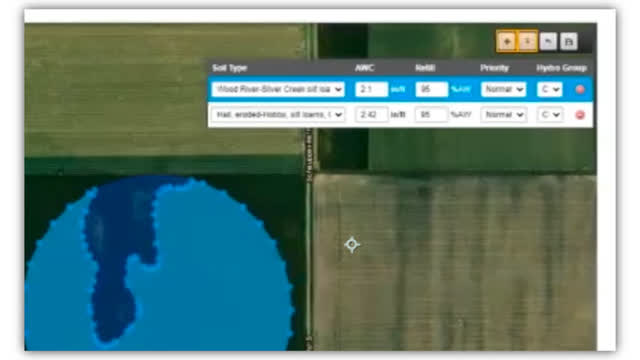The image size is (640, 360).
Task: Open Hydro Group dropdown in Hall eroded row
Action: [x=550, y=115]
